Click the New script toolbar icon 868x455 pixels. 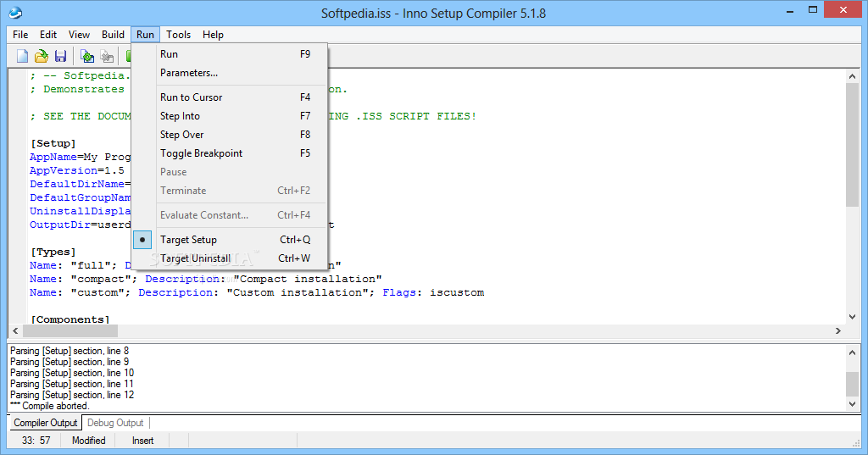[22, 56]
